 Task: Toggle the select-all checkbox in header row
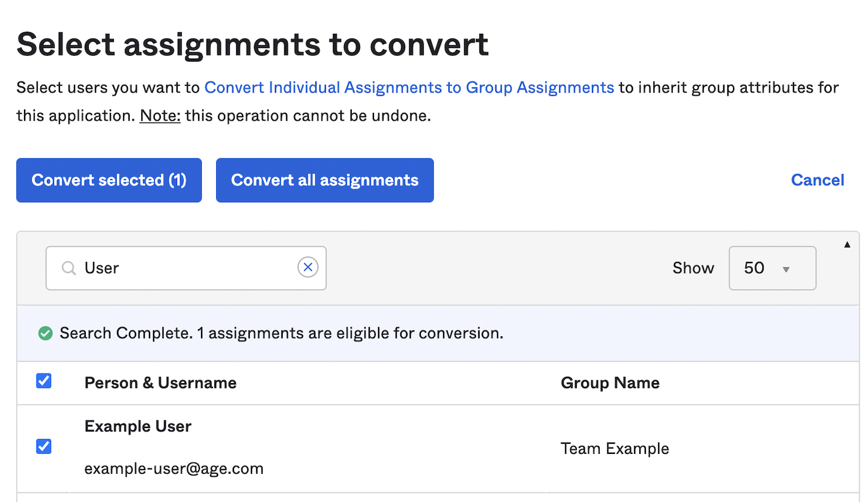coord(44,381)
